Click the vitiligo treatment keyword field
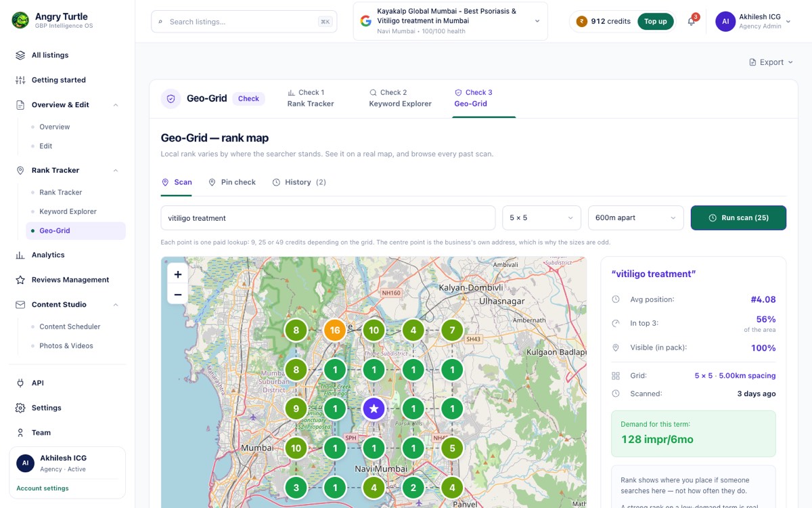This screenshot has height=508, width=812. coord(328,218)
